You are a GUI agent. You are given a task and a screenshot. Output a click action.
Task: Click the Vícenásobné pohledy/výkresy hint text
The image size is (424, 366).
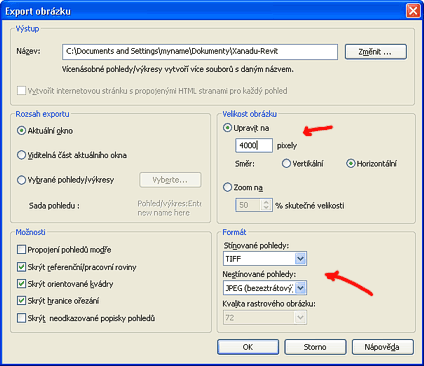pyautogui.click(x=178, y=69)
